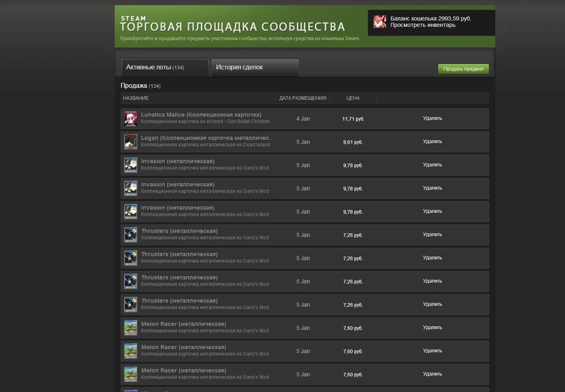Click the ДАТА РАЗМЕЩЕНИЯ column header
This screenshot has height=392, width=565.
point(303,98)
